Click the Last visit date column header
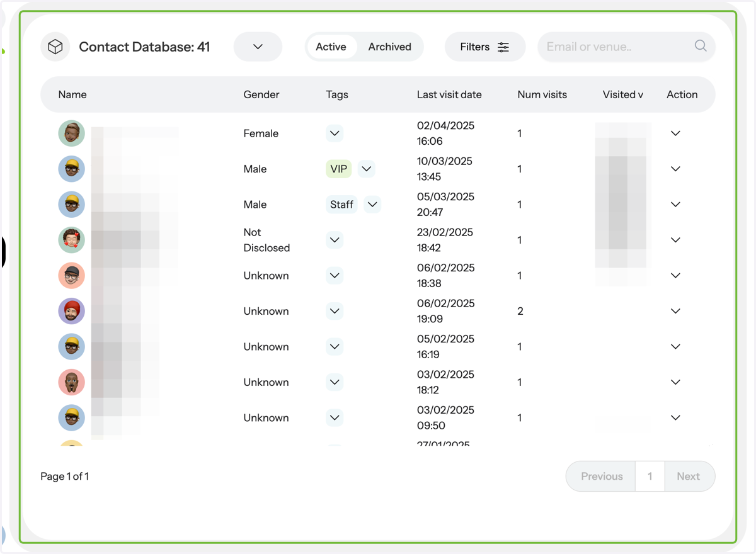This screenshot has height=554, width=756. click(x=449, y=94)
